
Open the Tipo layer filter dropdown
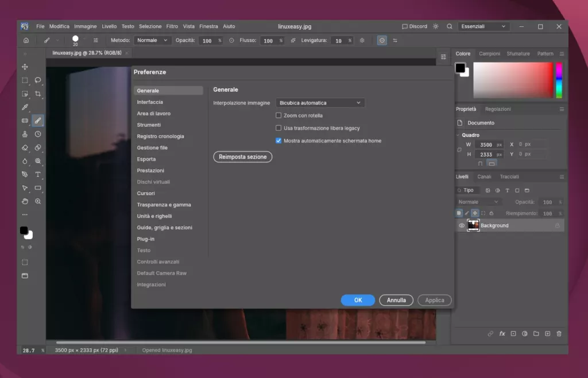pos(467,190)
